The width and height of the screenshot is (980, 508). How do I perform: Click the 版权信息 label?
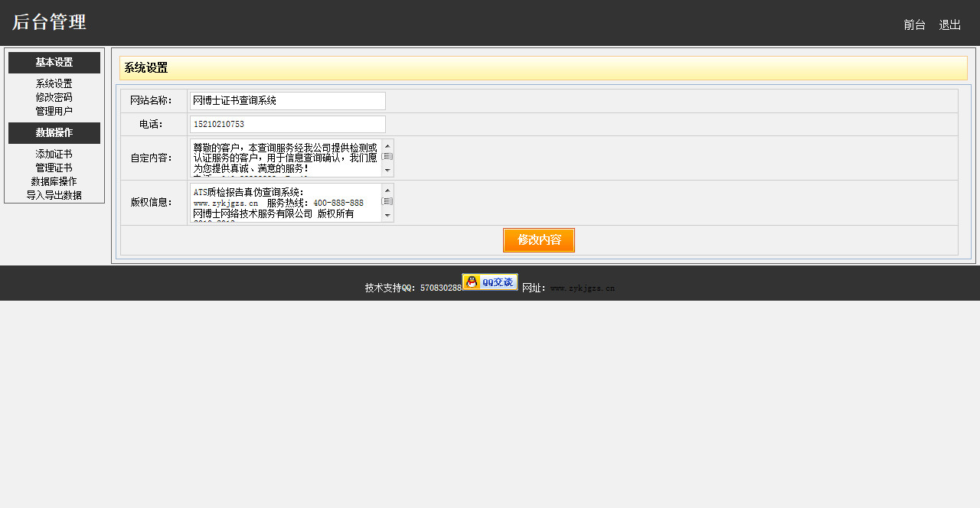point(151,203)
